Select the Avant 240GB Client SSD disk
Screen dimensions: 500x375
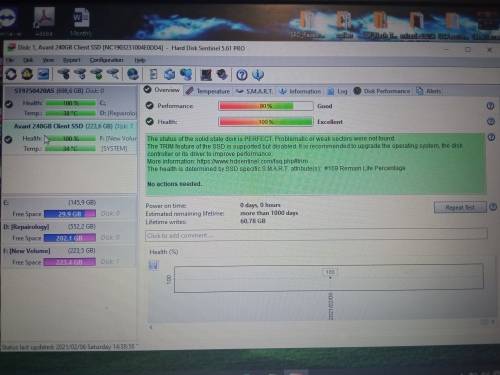(x=70, y=137)
